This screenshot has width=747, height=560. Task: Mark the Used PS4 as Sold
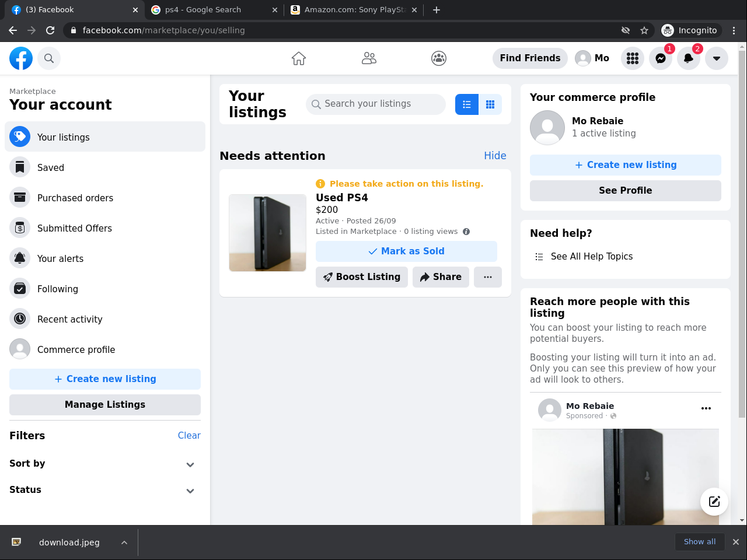coord(406,251)
